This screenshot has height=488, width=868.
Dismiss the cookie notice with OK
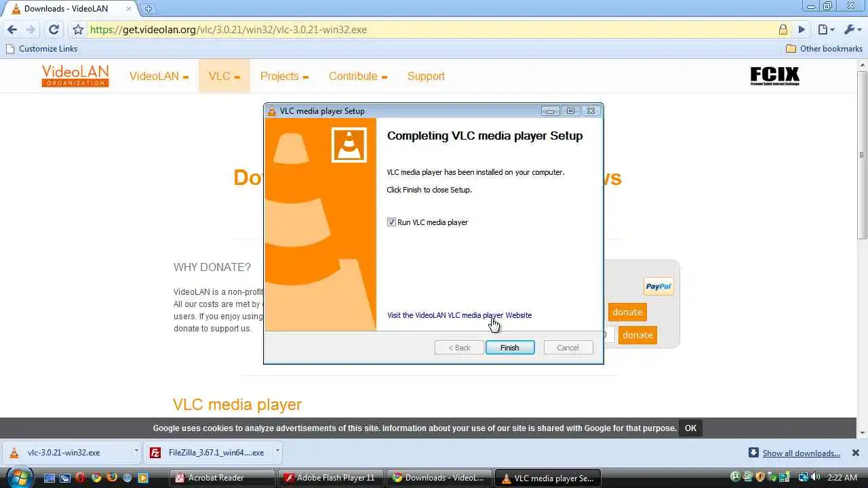tap(690, 428)
